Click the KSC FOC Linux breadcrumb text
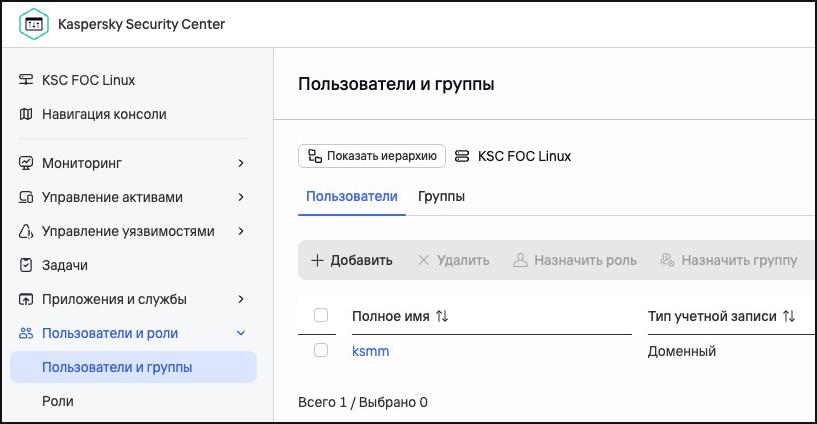Image resolution: width=817 pixels, height=424 pixels. [525, 156]
